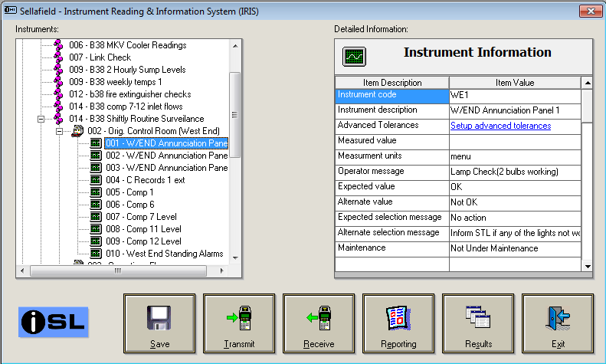Open the Setup advanced tolerances link

tap(500, 126)
